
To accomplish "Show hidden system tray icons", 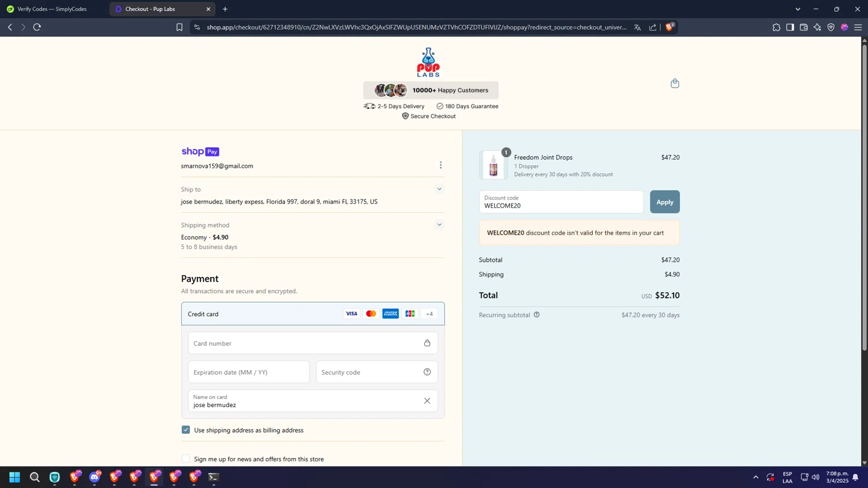I will point(756,477).
